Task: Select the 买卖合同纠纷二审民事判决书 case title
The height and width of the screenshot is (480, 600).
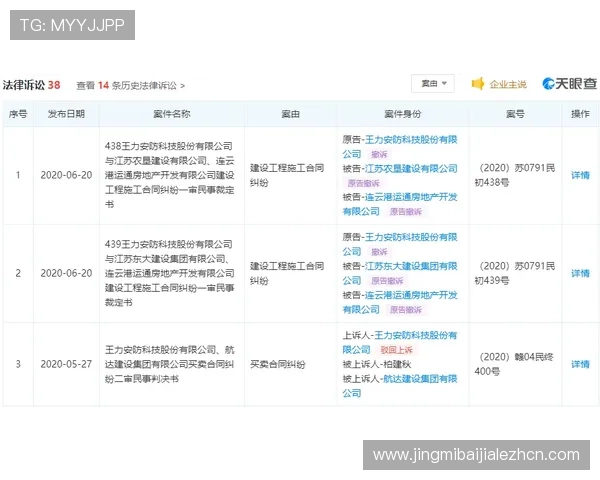Action: (170, 364)
